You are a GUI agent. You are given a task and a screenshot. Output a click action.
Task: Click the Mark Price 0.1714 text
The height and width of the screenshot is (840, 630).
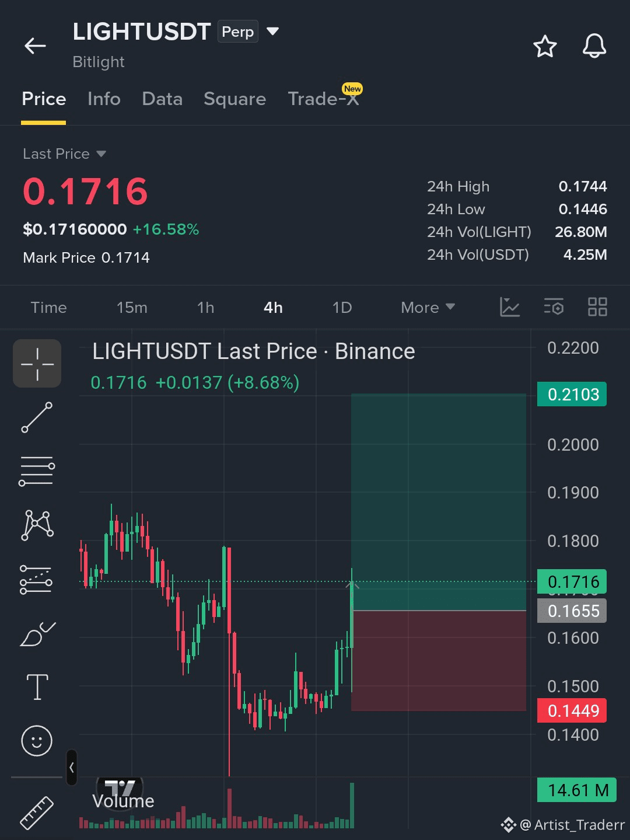click(86, 257)
